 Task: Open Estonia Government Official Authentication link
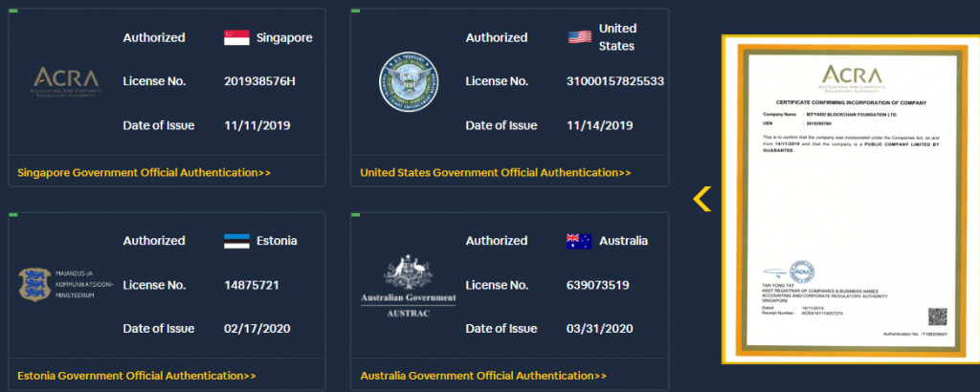[x=137, y=376]
